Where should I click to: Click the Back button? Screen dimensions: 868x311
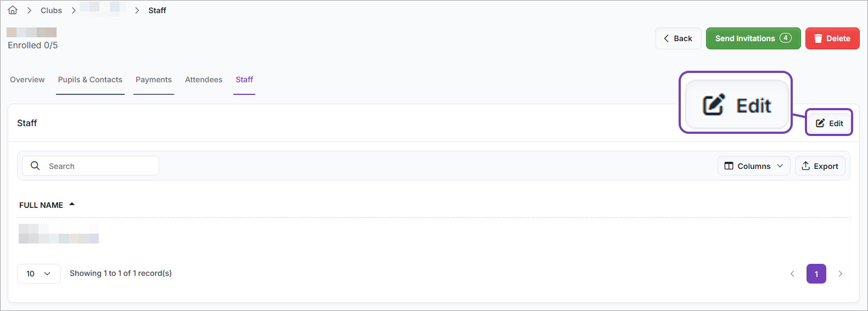coord(678,38)
